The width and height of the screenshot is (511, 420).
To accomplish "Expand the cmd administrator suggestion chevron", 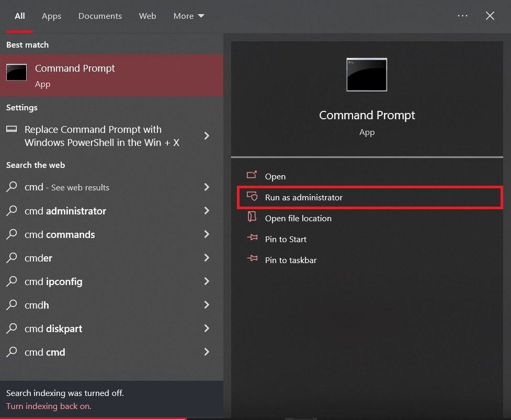I will pos(207,210).
